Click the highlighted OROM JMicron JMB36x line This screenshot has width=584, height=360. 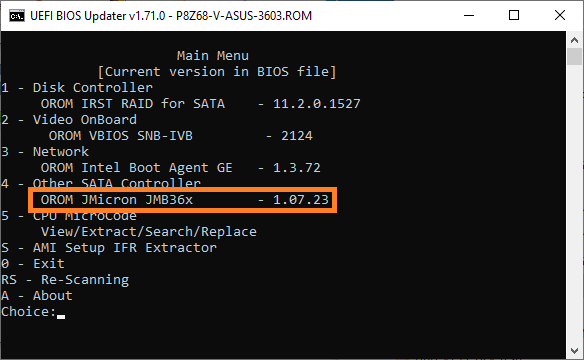185,200
